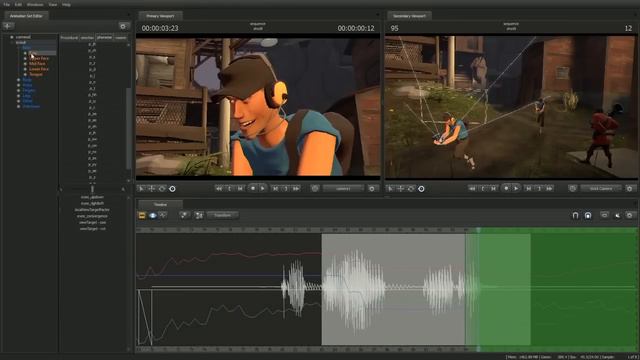Expand Tongue group in tree

coord(25,74)
